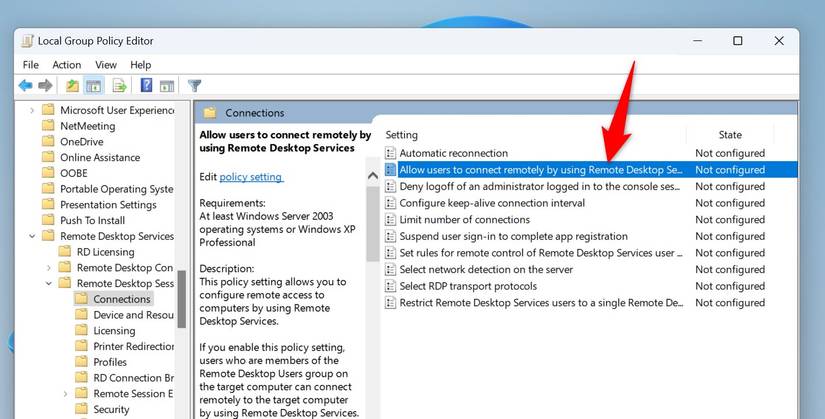Click the description pane scrollbar thumb
825x419 pixels.
point(373,224)
